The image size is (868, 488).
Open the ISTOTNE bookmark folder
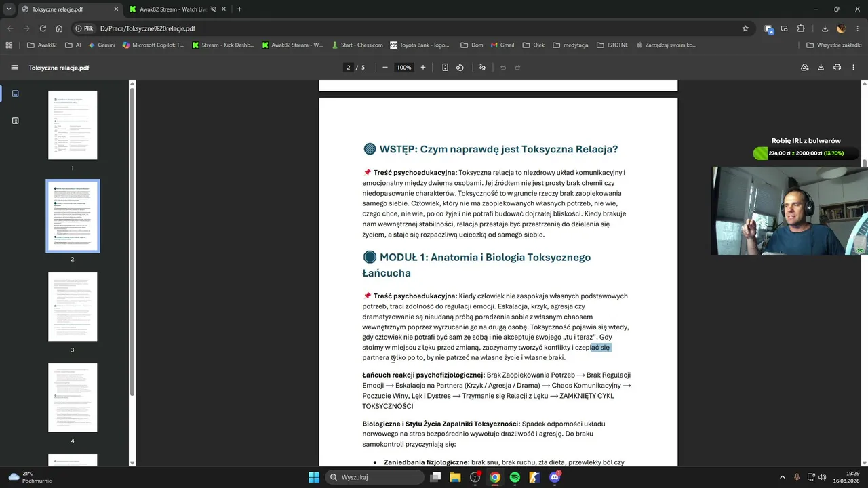click(x=612, y=45)
